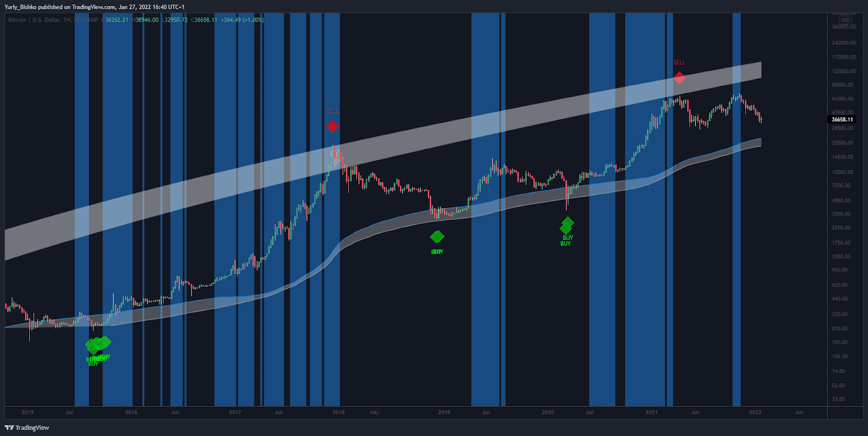Click the SELL text label above the 2018 peak

pyautogui.click(x=333, y=111)
